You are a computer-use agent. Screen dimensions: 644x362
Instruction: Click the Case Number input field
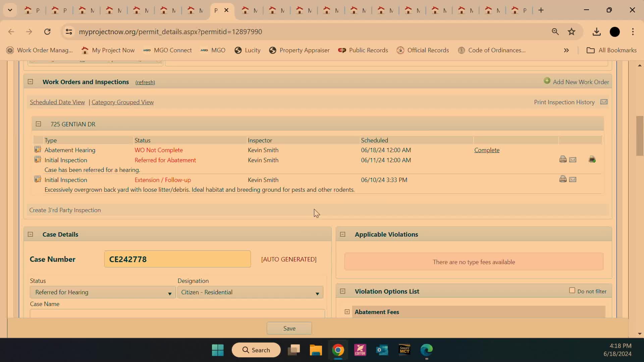point(177,259)
